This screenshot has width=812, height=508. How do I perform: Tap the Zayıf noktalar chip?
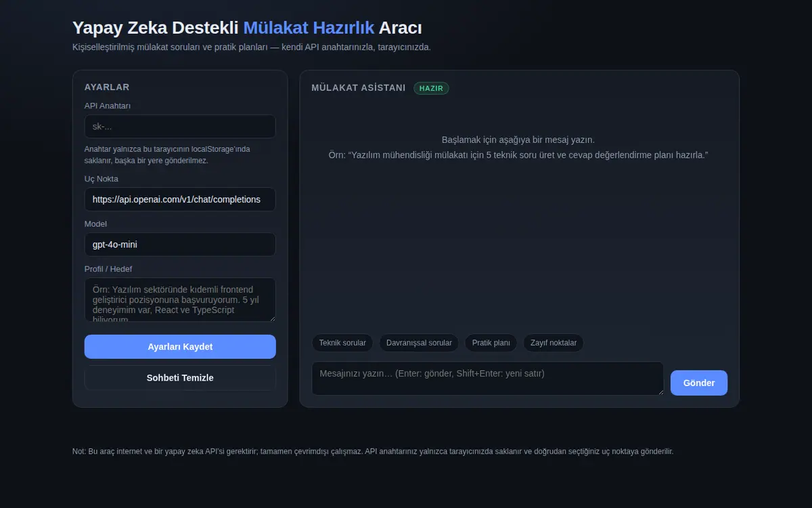(554, 343)
